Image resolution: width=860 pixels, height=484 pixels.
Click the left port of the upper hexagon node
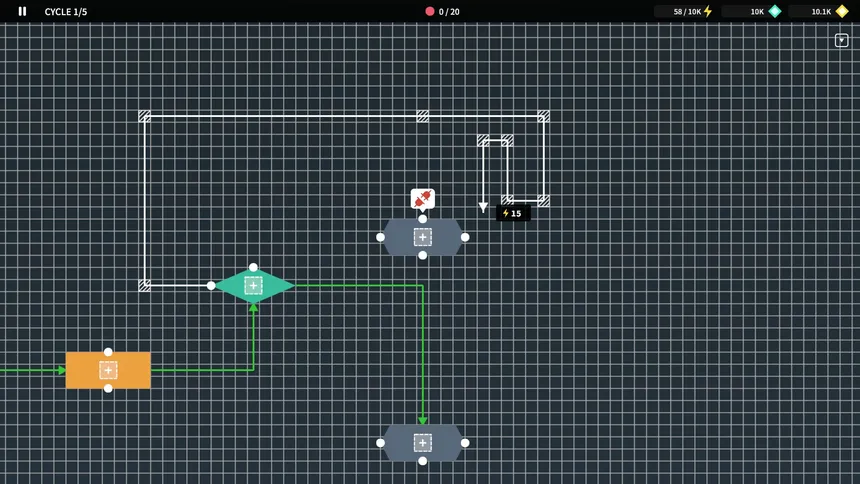pyautogui.click(x=380, y=237)
